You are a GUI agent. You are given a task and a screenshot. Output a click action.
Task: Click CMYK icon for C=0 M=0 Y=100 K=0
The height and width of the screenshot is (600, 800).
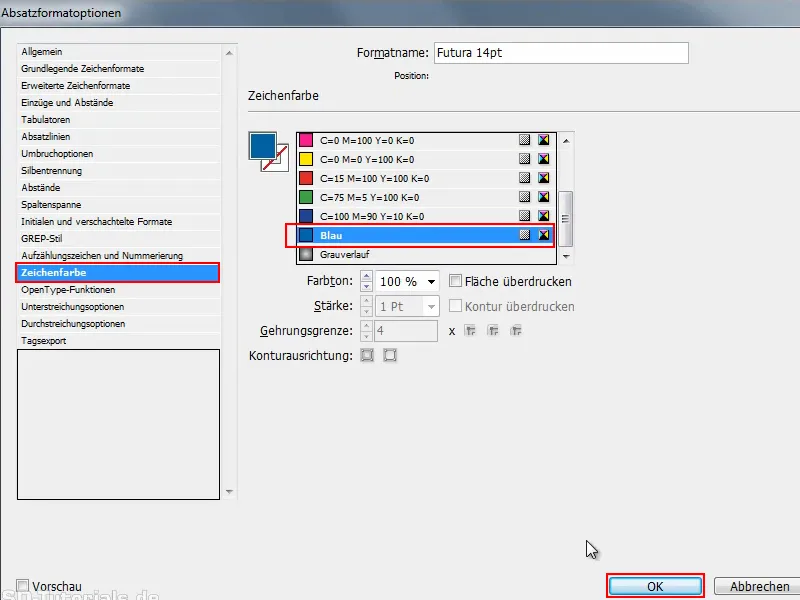[544, 159]
